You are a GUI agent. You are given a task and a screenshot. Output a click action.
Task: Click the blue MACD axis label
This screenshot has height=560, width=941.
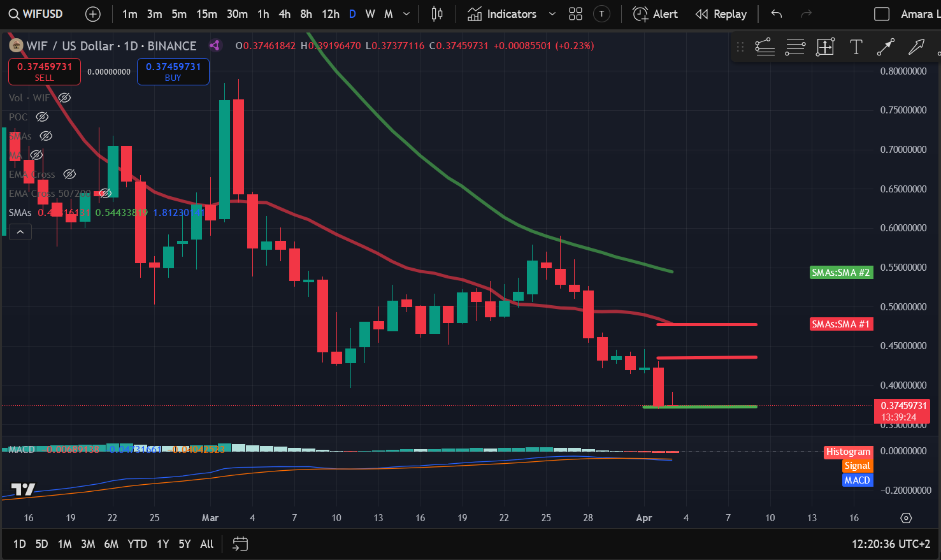[857, 480]
